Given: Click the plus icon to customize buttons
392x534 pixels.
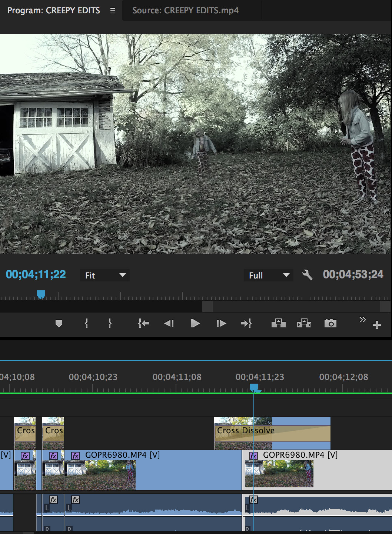Looking at the screenshot, I should pos(378,324).
